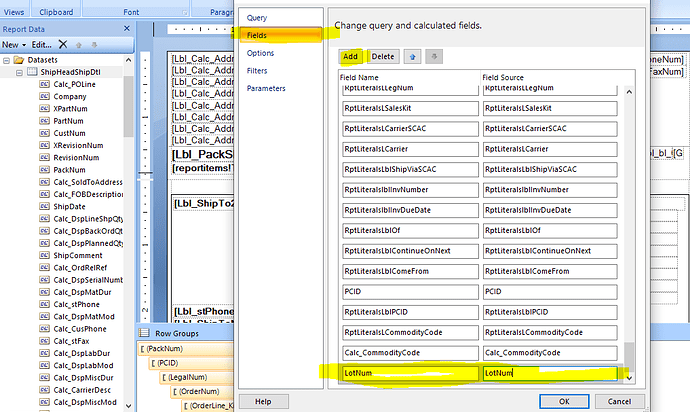Open the Font group dialog launcher
690x412 pixels.
click(185, 13)
